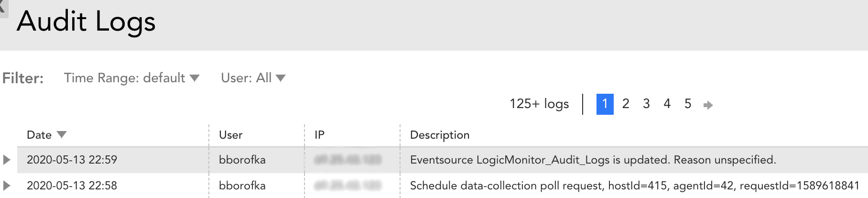
Task: Go to page 2 of logs
Action: tap(625, 104)
